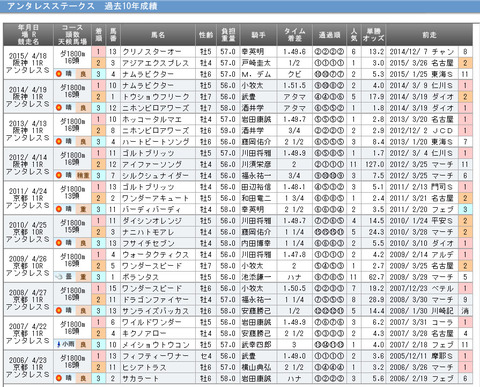Click the 馬名 column header
The height and width of the screenshot is (387, 480).
158,35
